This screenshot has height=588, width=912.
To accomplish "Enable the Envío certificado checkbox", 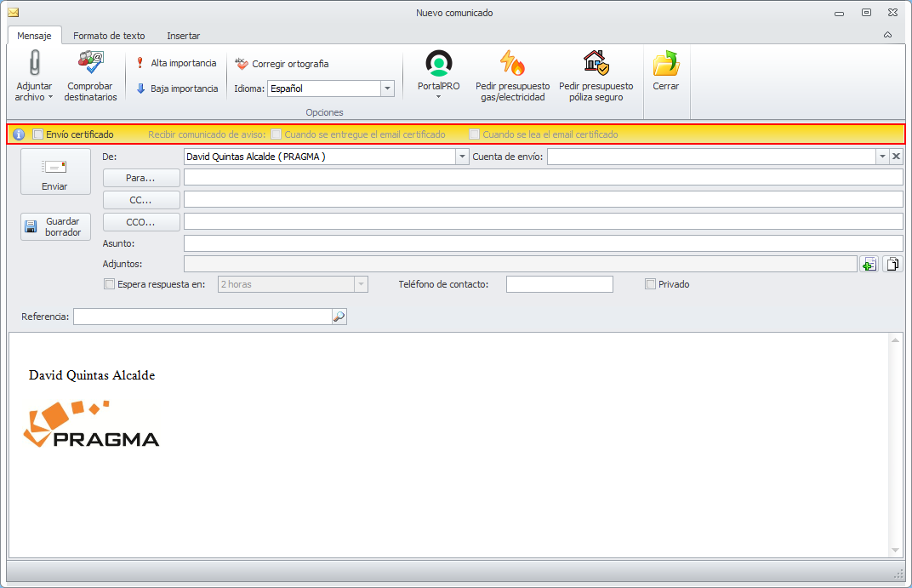I will pos(37,134).
